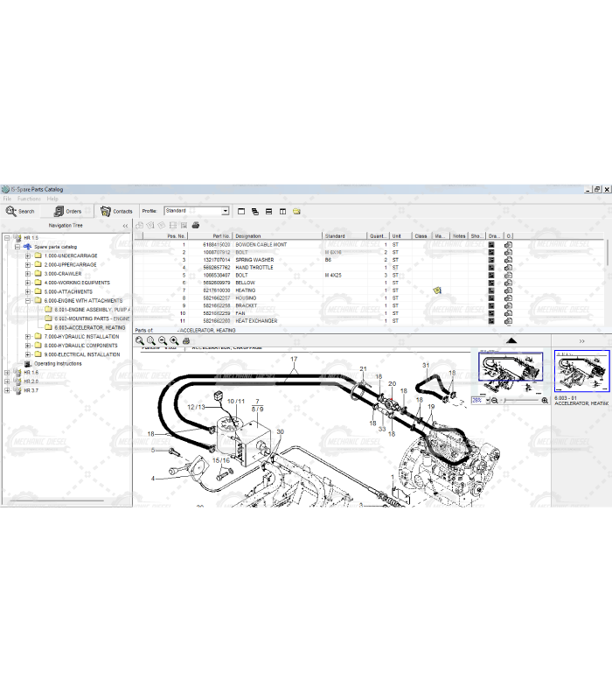Viewport: 612px width, 700px height.
Task: Expand the 1.000-UNDERCARRIAGE tree node
Action: pos(27,255)
